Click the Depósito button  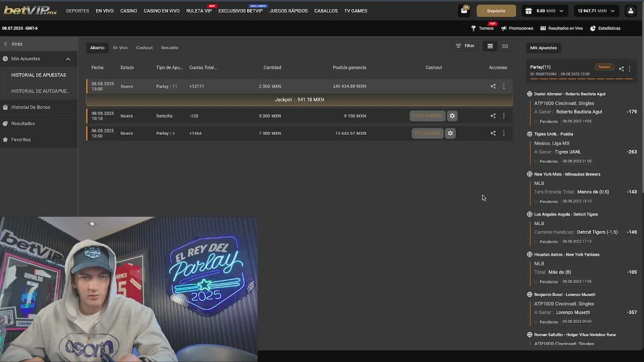click(496, 11)
